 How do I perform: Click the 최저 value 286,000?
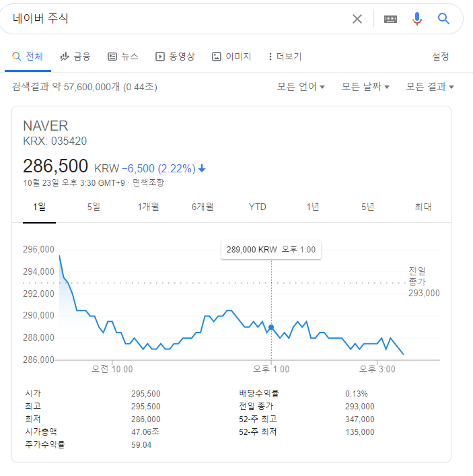pyautogui.click(x=145, y=419)
